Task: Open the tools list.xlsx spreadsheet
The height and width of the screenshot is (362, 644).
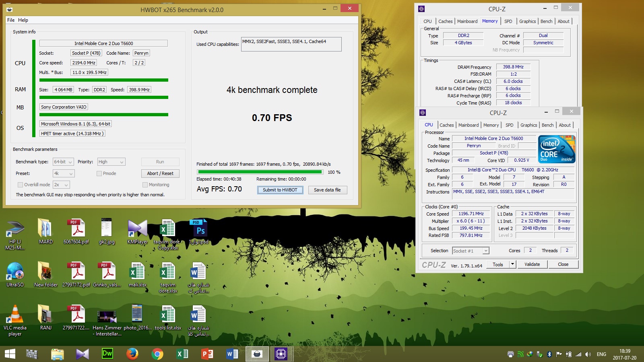Action: tap(168, 318)
